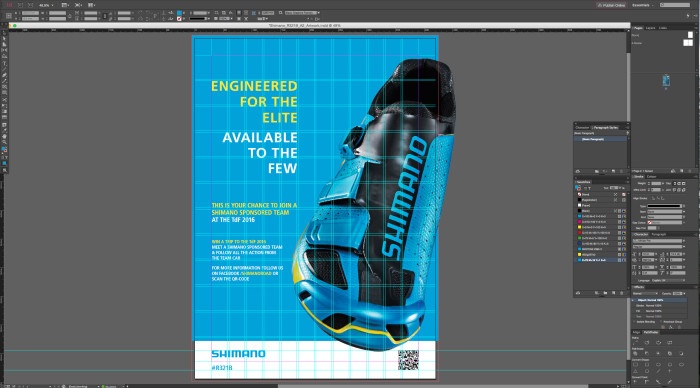This screenshot has width=700, height=388.
Task: Select the Zoom tool in the toolbox
Action: pos(4,142)
